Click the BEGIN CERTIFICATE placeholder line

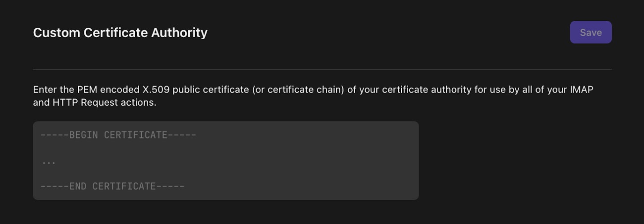coord(118,135)
